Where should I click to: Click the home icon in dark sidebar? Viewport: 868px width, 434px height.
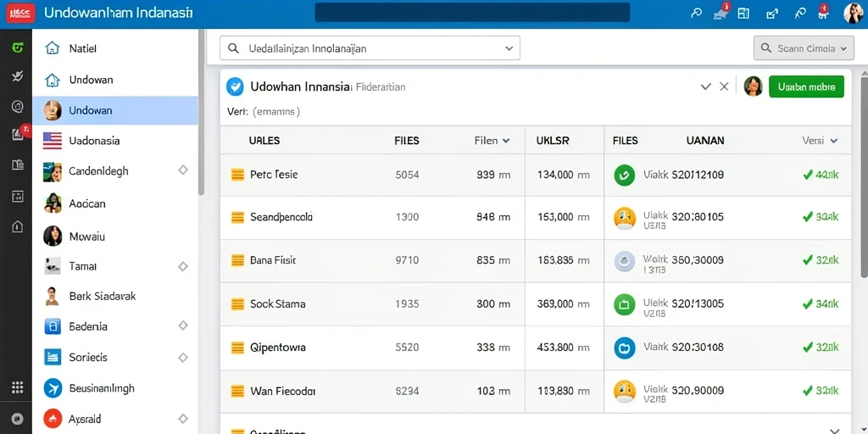click(17, 225)
